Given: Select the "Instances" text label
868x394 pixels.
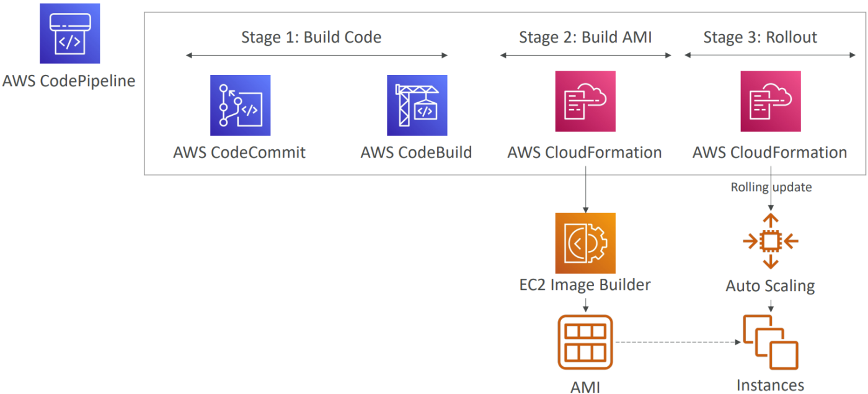Looking at the screenshot, I should point(770,385).
